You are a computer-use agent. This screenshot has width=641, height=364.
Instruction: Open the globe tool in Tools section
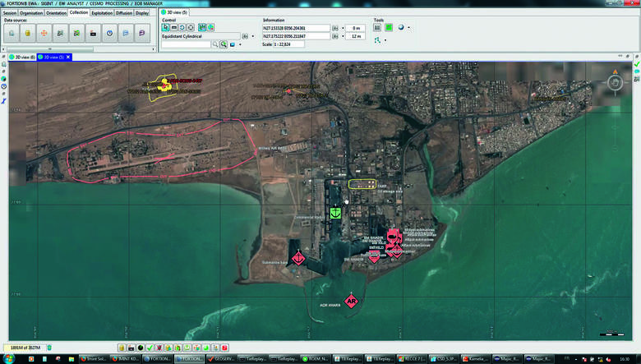click(x=401, y=28)
